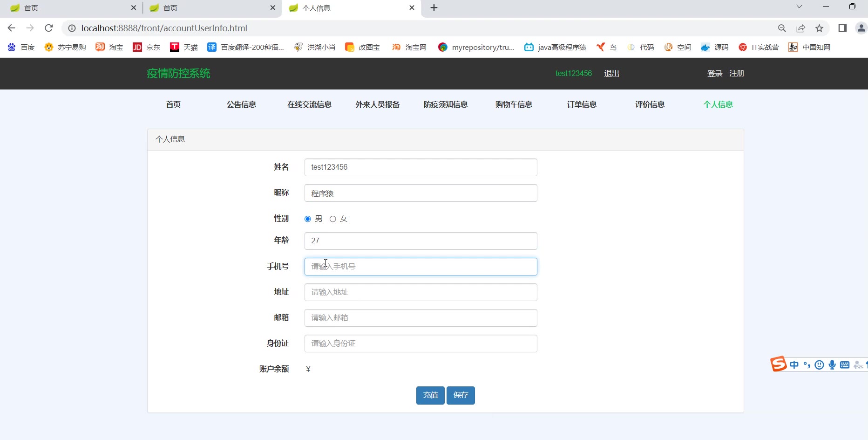Open the IT实战营 bookmark
The width and height of the screenshot is (868, 440).
[759, 47]
